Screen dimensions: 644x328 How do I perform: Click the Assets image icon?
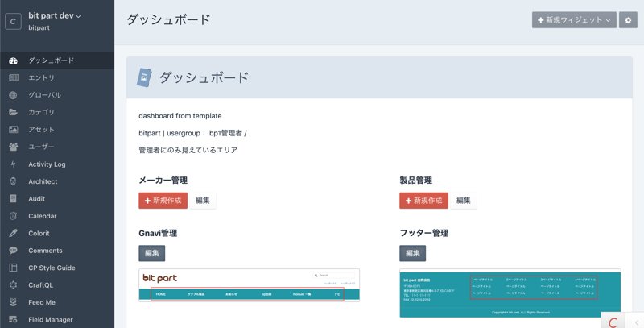pos(14,130)
